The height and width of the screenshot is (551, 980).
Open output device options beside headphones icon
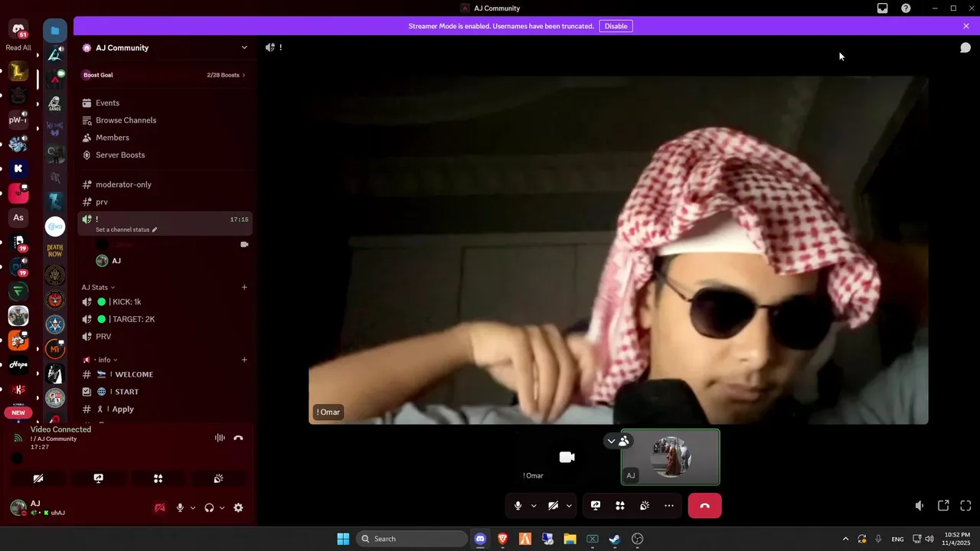(222, 507)
